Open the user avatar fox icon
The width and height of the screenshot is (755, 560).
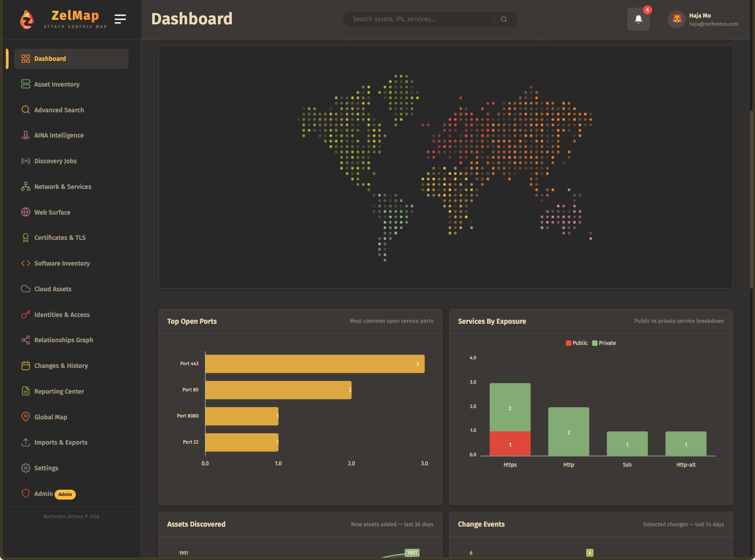tap(676, 19)
